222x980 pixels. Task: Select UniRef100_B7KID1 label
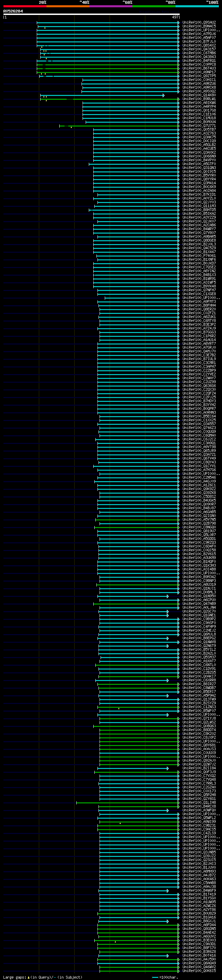click(199, 194)
